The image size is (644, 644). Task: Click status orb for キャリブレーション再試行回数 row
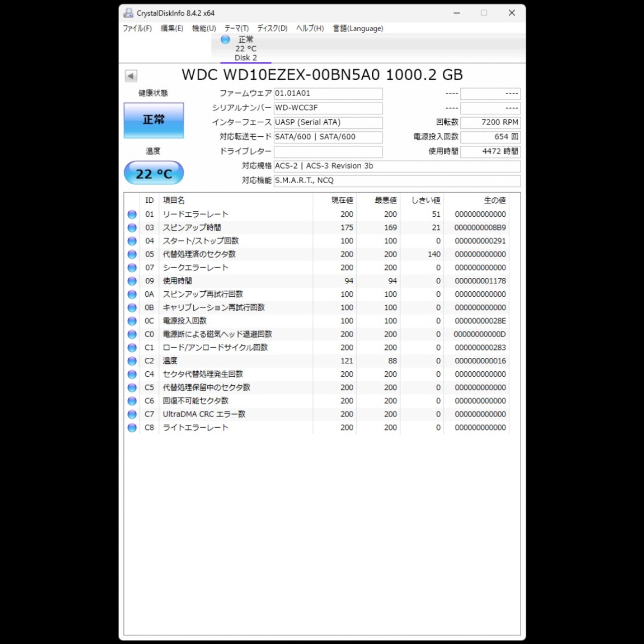132,307
